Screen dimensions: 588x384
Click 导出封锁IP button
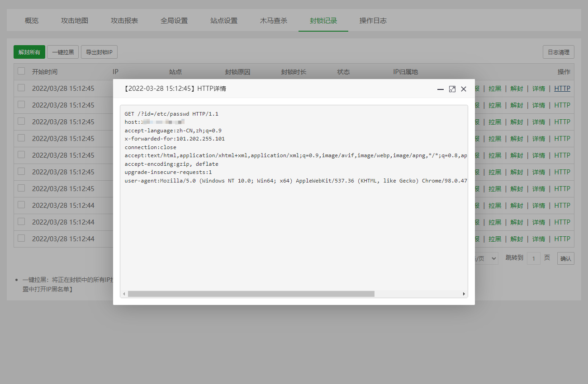pyautogui.click(x=99, y=52)
